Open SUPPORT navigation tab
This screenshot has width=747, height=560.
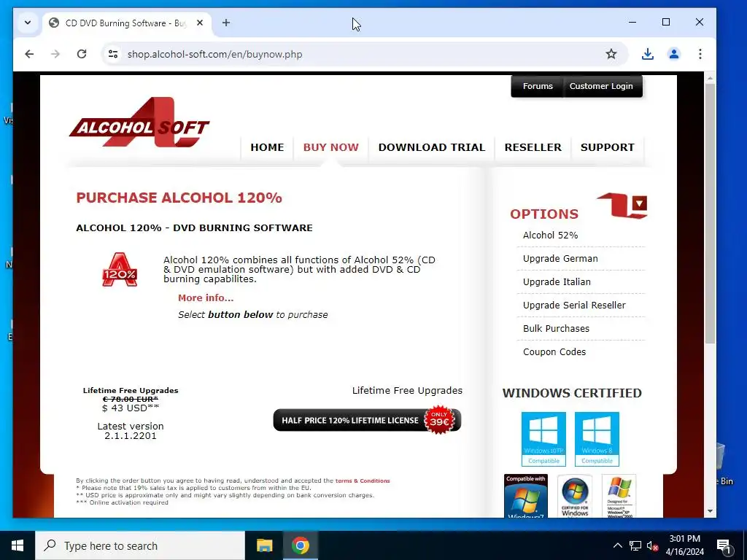608,147
